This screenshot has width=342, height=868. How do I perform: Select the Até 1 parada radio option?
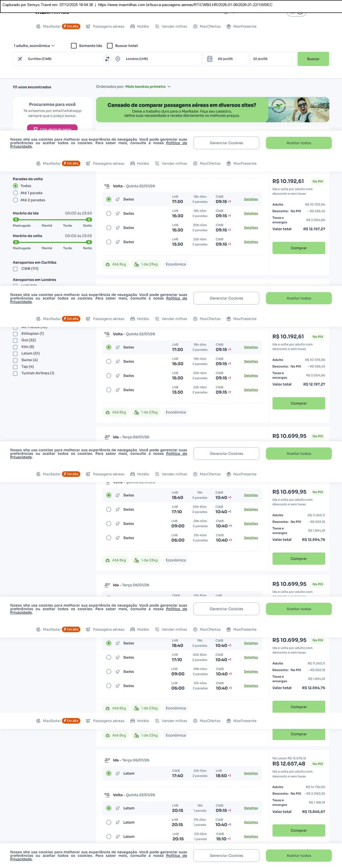[x=15, y=193]
